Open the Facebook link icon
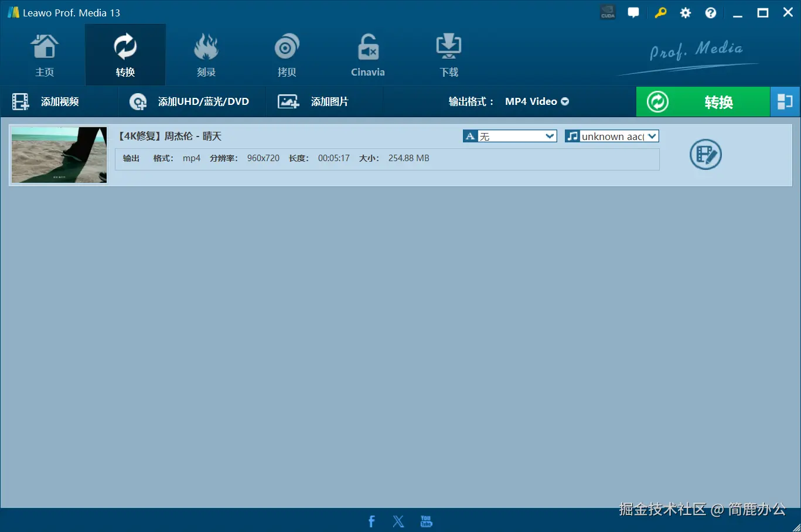Viewport: 801px width, 532px height. click(x=371, y=521)
